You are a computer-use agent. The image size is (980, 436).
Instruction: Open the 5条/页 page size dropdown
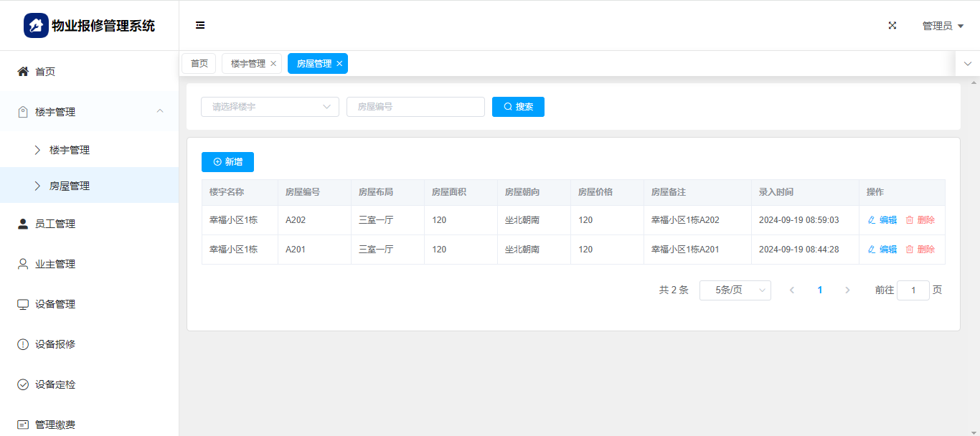(735, 290)
